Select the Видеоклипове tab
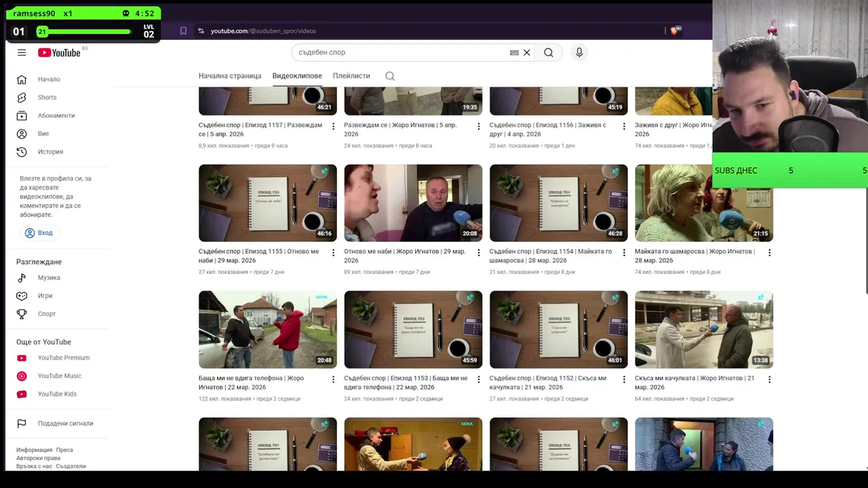Viewport: 868px width, 488px height. pyautogui.click(x=297, y=76)
